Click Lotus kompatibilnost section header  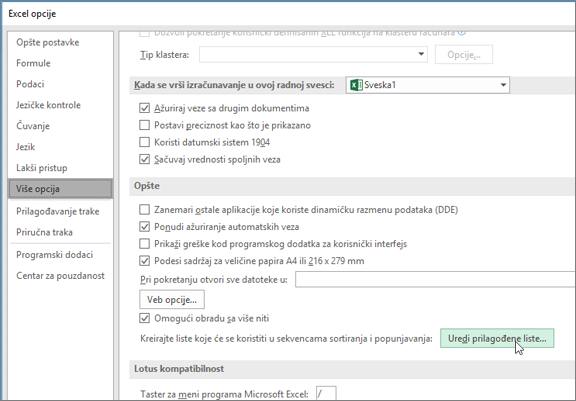(179, 369)
